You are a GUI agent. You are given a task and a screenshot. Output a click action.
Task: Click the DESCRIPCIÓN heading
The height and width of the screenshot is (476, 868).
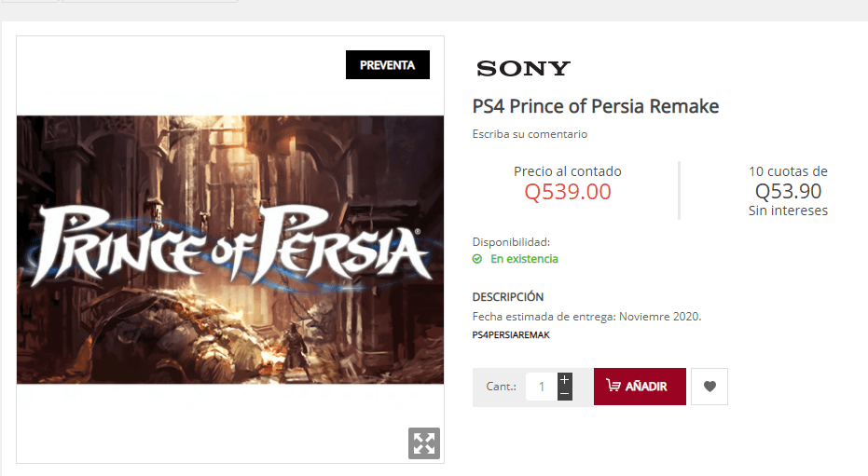[507, 297]
